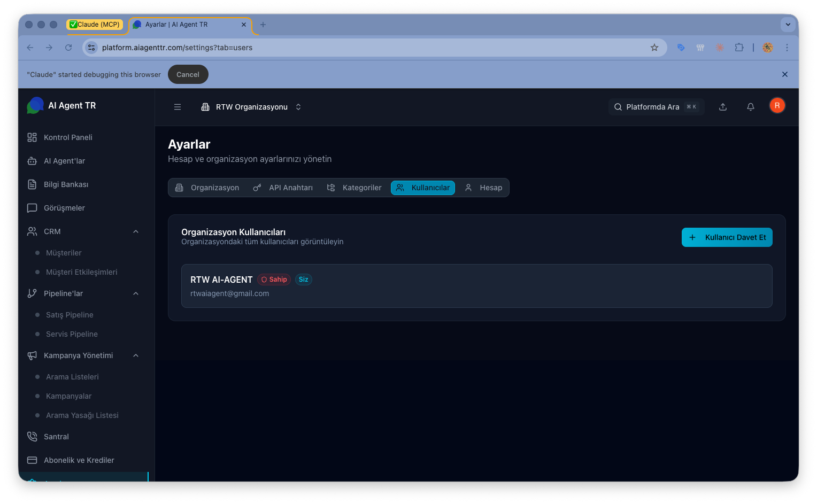Viewport: 817px width, 504px height.
Task: Open Servis Pipeline
Action: pos(72,334)
